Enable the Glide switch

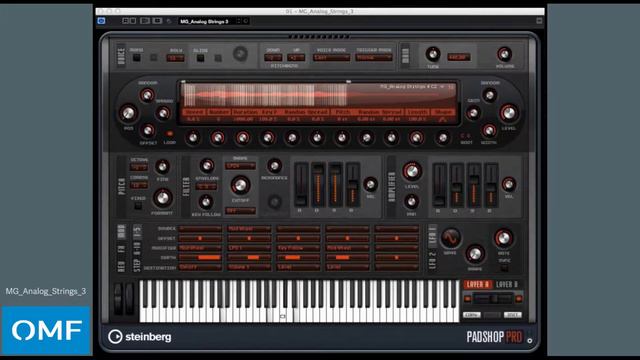tap(200, 58)
